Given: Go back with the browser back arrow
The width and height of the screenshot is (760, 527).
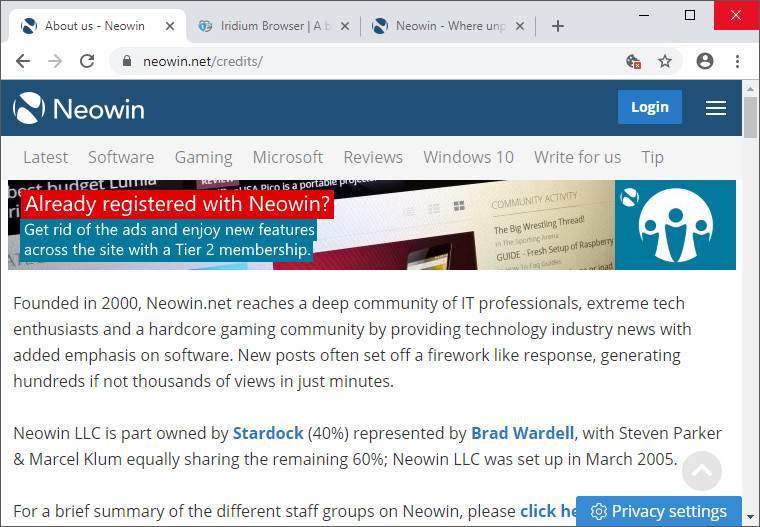Looking at the screenshot, I should tap(23, 61).
